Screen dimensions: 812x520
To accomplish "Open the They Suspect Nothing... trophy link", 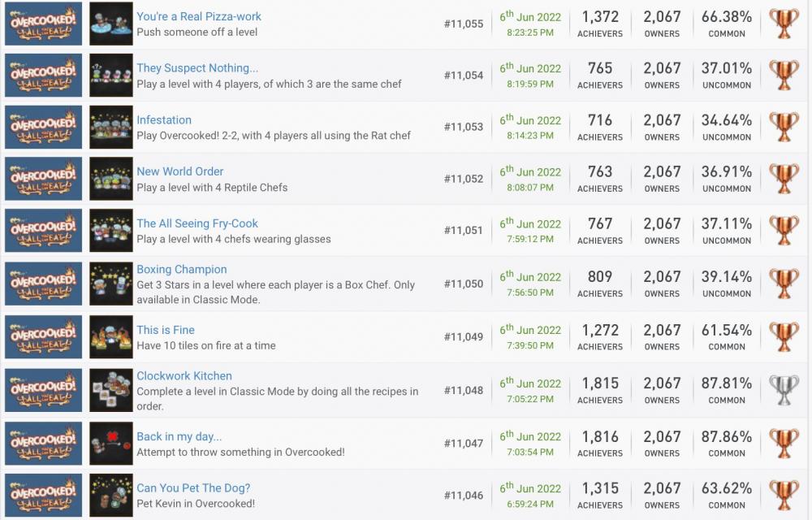I will [197, 68].
